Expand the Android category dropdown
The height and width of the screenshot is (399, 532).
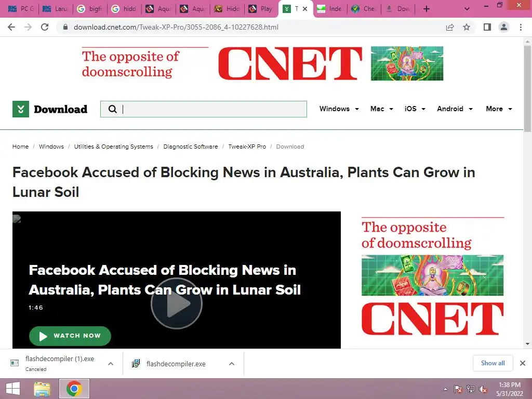(455, 109)
